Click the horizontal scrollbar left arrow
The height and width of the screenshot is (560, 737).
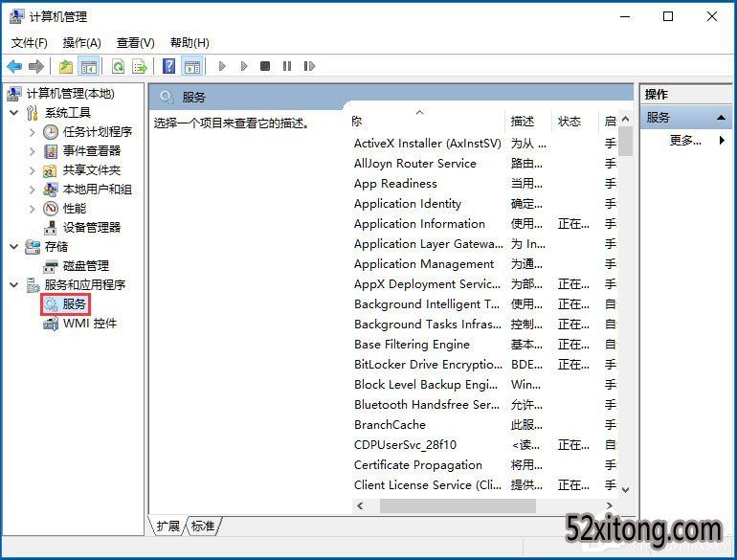pos(360,506)
